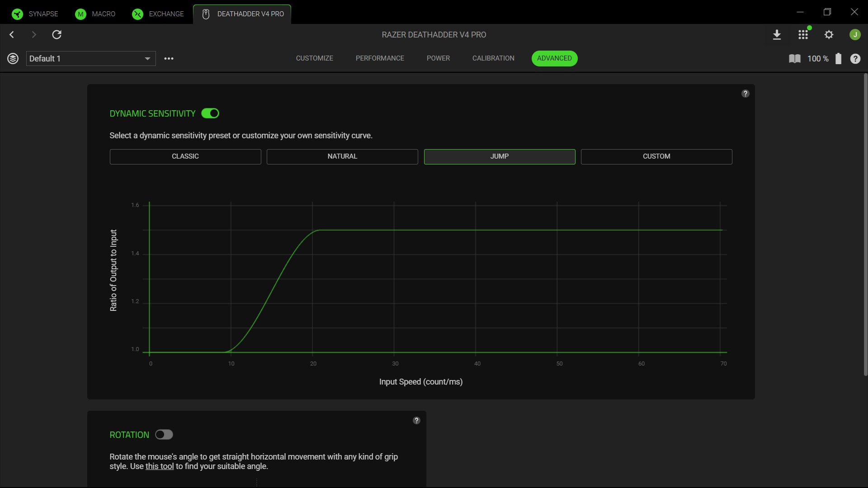This screenshot has height=488, width=868.
Task: Go to the Performance section
Action: click(x=380, y=58)
